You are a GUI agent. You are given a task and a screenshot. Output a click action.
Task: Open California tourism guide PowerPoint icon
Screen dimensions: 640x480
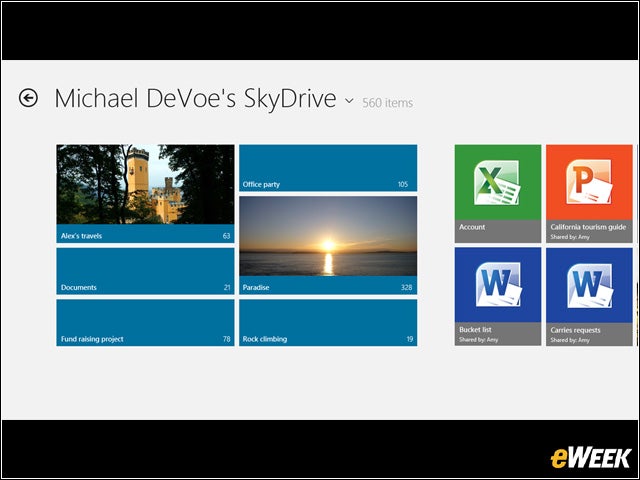(589, 182)
